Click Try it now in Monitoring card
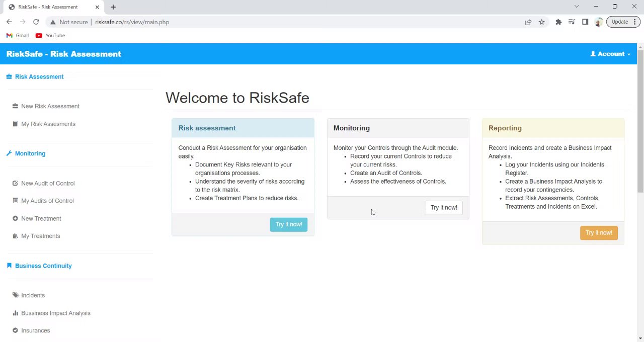Screen dimensions: 644x342 [x=444, y=207]
